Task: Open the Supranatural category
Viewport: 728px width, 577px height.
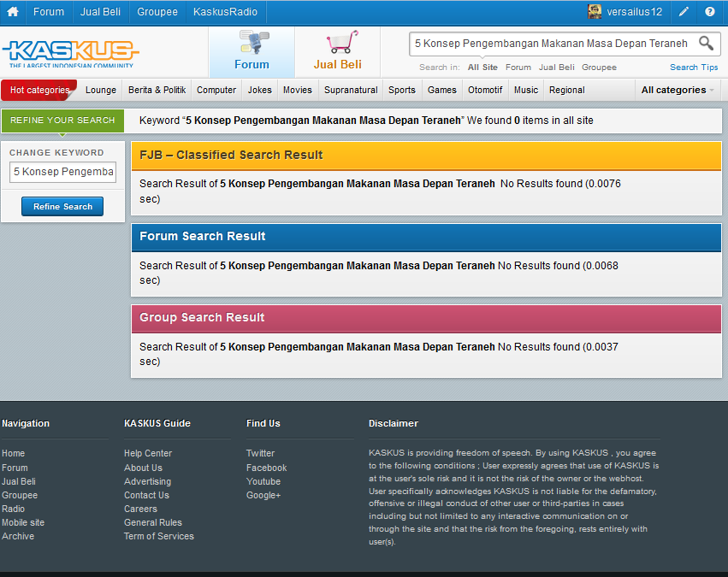Action: pos(351,90)
